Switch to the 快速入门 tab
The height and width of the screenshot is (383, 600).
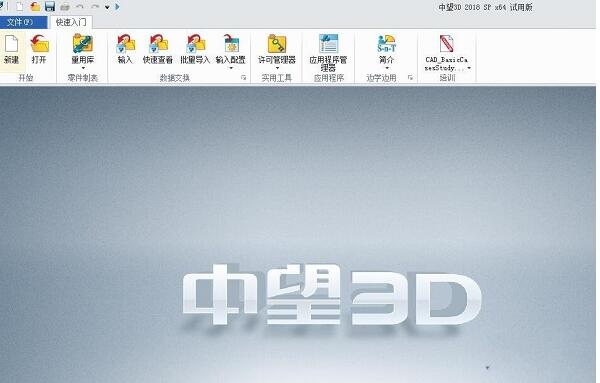(71, 22)
